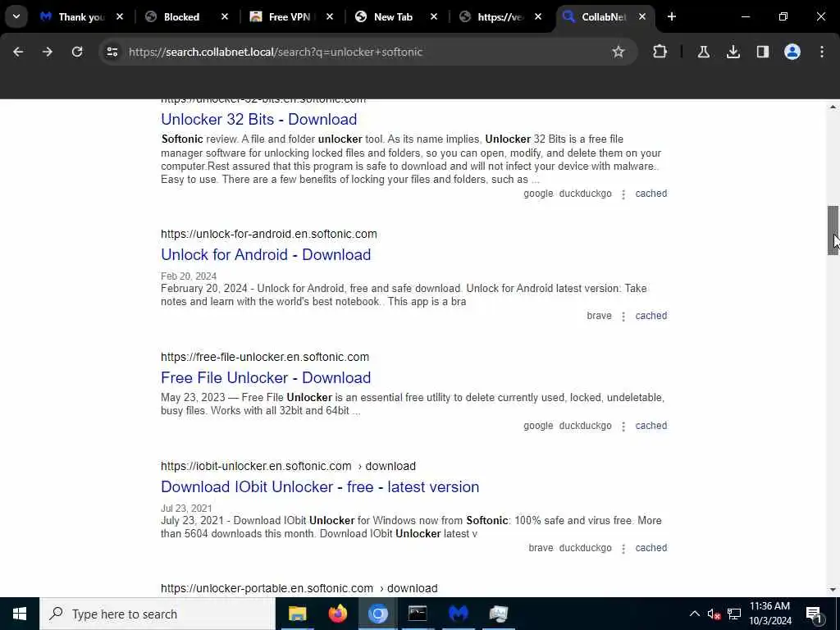Open Chrome from the taskbar
840x630 pixels.
(377, 614)
